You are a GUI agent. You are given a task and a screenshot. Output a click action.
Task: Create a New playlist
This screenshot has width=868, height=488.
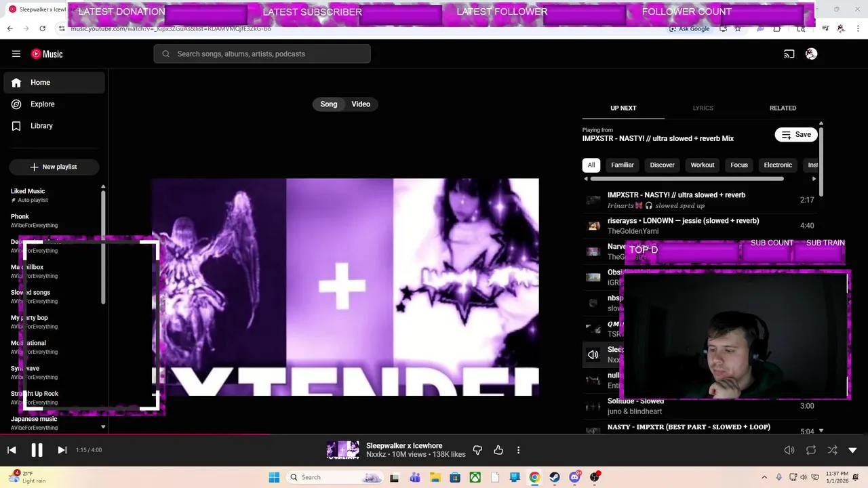(x=54, y=167)
